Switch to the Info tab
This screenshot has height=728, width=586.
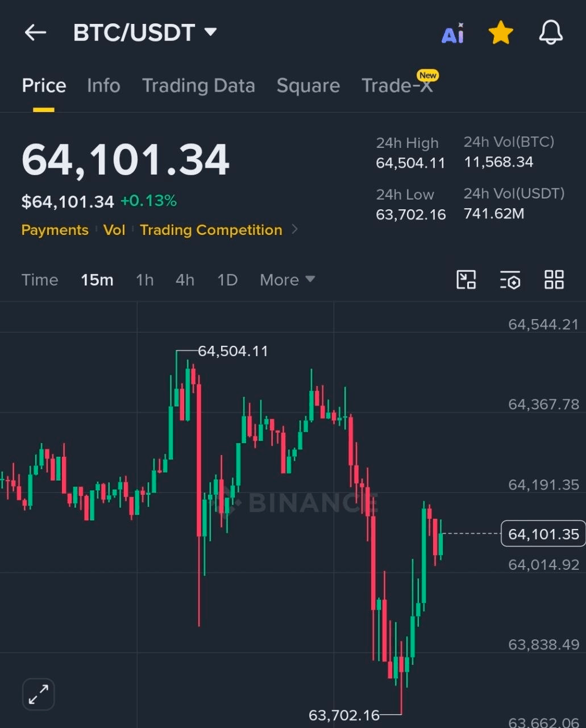(x=103, y=86)
